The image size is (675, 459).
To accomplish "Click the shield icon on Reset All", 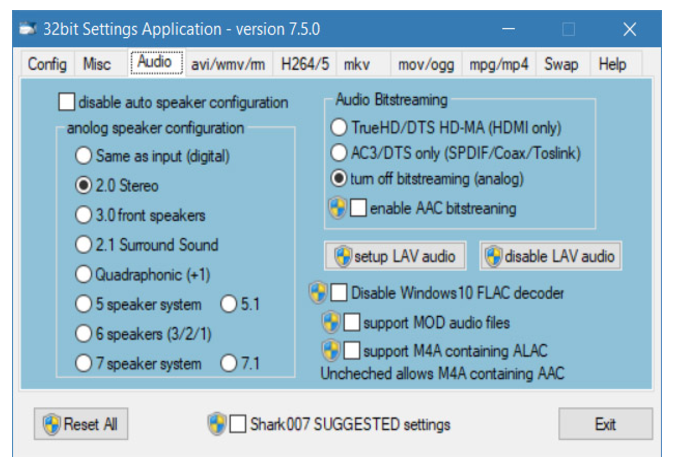I will pyautogui.click(x=52, y=424).
